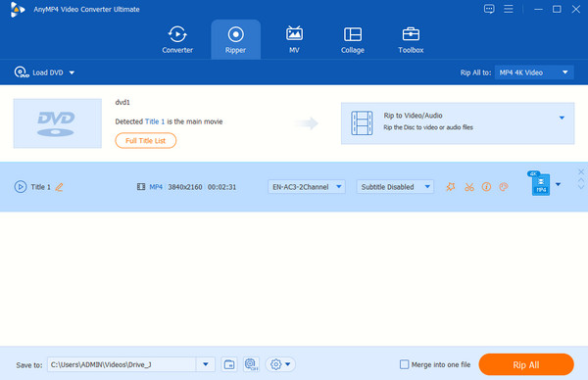Click the AnyMP4 app logo
The height and width of the screenshot is (380, 588).
coord(18,10)
